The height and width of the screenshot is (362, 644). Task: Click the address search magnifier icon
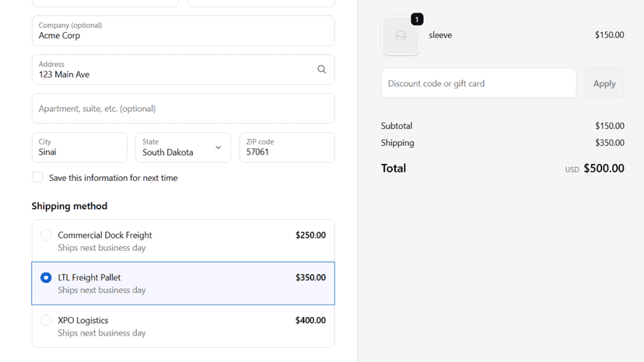click(321, 69)
